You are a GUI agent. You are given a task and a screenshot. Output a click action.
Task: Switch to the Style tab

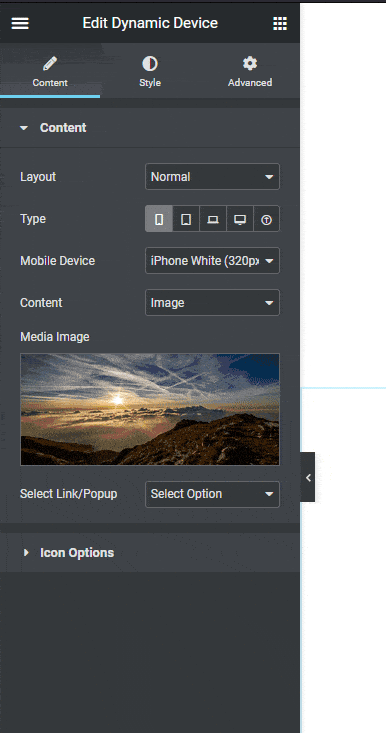pyautogui.click(x=150, y=72)
